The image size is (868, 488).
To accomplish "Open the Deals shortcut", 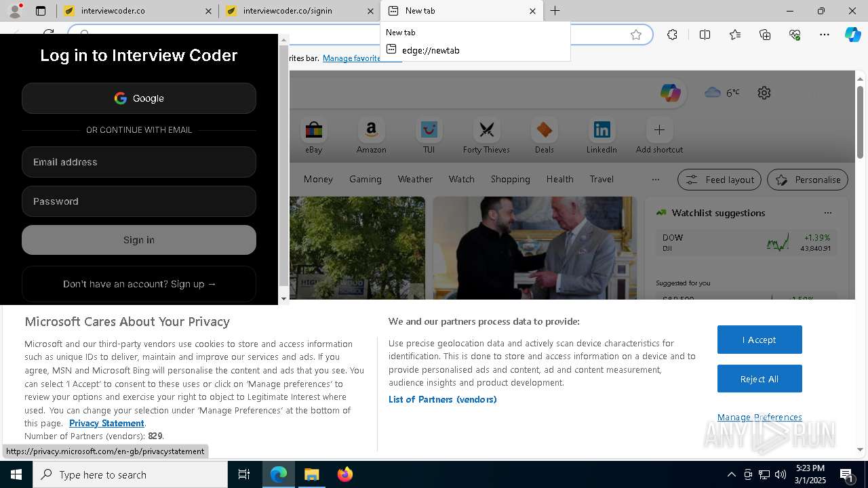I will coord(544,136).
